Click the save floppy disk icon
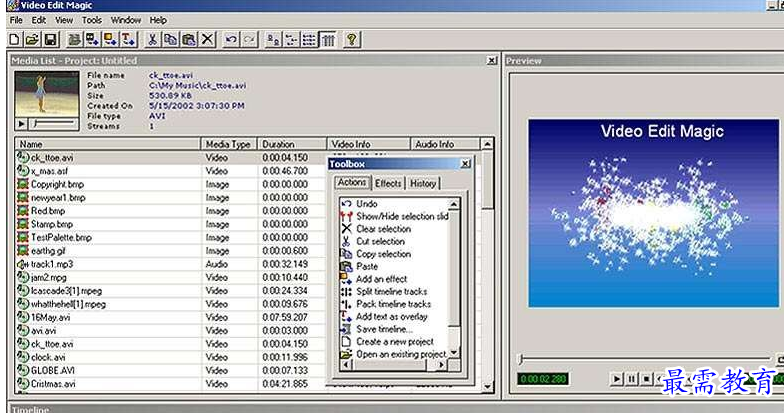 pyautogui.click(x=50, y=40)
